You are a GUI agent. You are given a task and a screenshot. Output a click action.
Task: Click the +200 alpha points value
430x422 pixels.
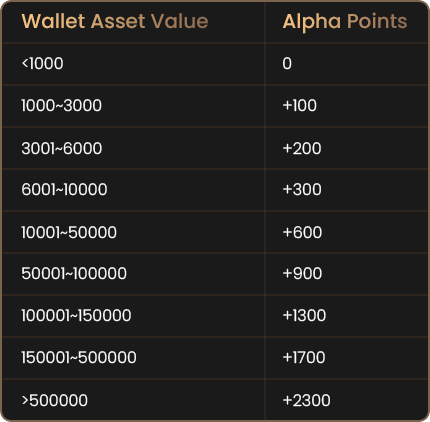[x=302, y=148]
